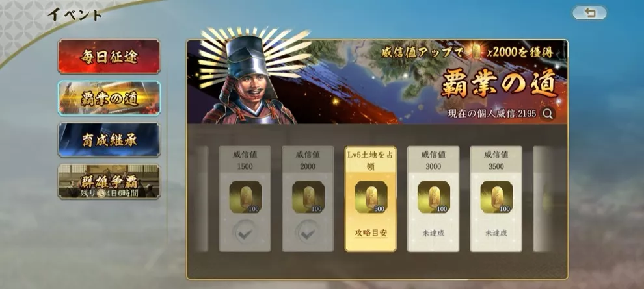Viewport: 644px width, 289px height.
Task: Tap 未達成 on the 3000 card
Action: (433, 233)
